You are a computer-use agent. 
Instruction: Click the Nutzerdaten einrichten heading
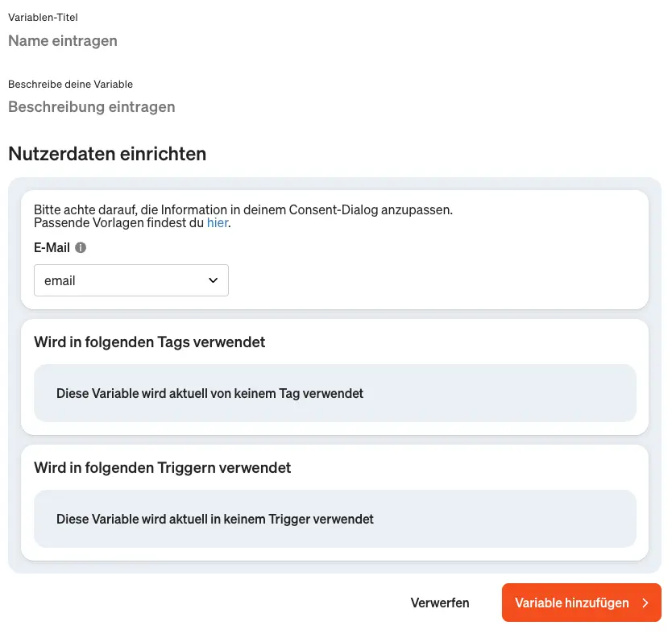click(107, 154)
